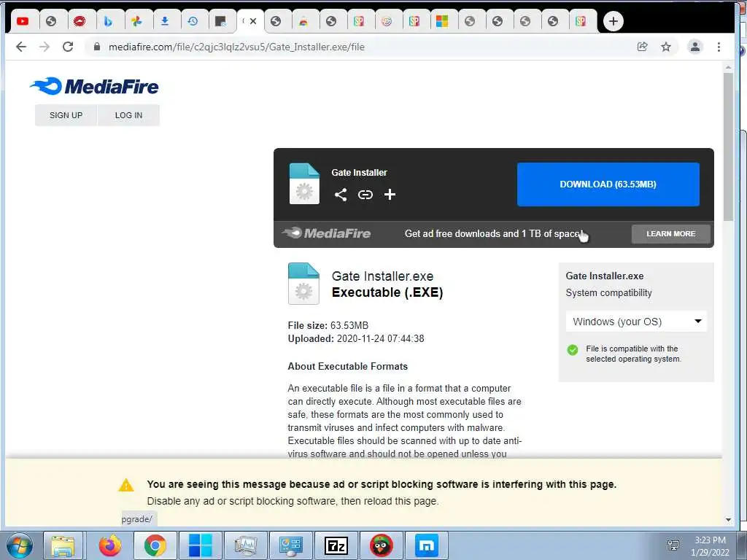Screen dimensions: 747x560
Task: Open the Control Panel taskbar icon
Action: coord(291,545)
